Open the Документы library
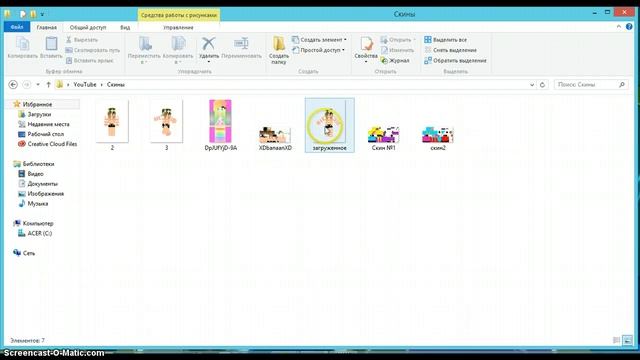640x360 pixels. [x=42, y=184]
